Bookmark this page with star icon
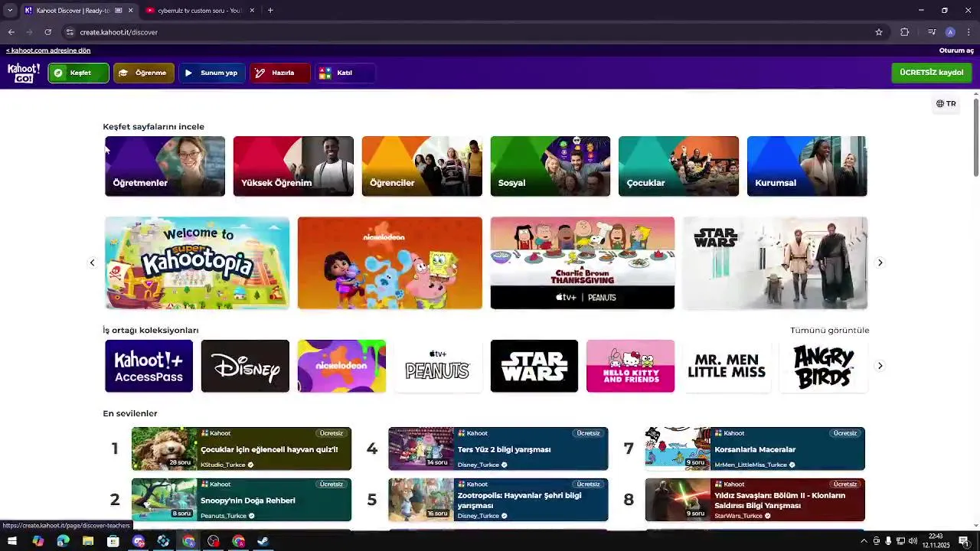This screenshot has height=551, width=980. pos(879,32)
